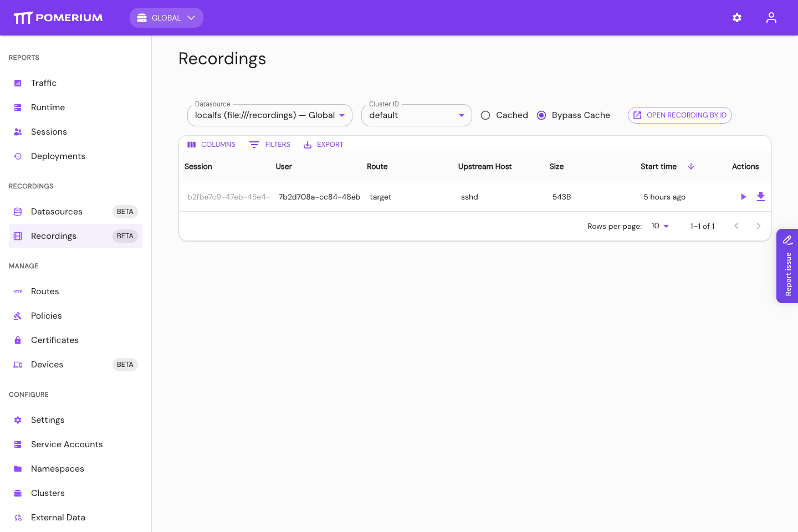Screen dimensions: 798x532
Task: Click the Deployments history icon
Action: point(18,156)
